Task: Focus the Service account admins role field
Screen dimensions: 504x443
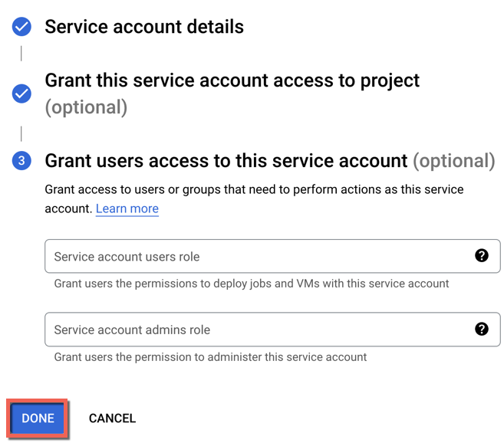Action: click(x=272, y=330)
